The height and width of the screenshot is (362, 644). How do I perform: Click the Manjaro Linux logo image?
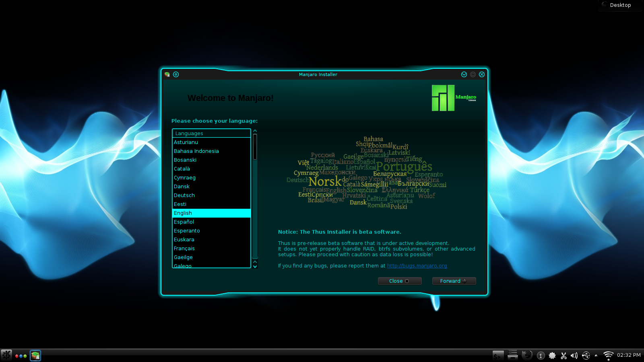click(454, 98)
